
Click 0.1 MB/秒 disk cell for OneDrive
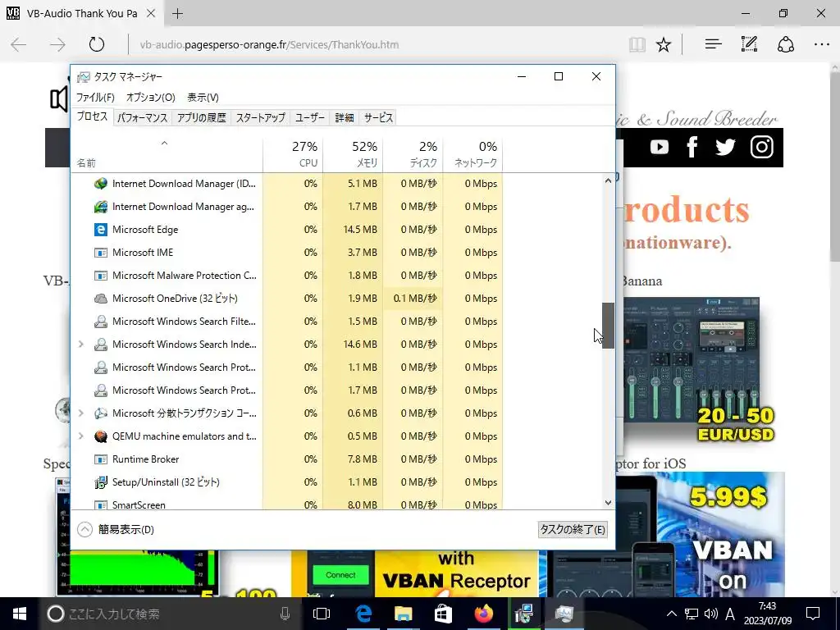(414, 299)
